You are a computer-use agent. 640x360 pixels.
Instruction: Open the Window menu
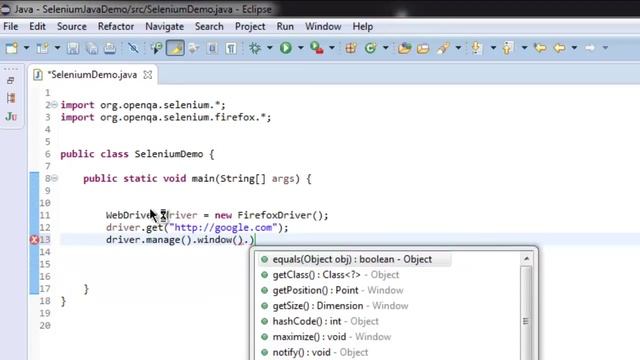(x=323, y=27)
